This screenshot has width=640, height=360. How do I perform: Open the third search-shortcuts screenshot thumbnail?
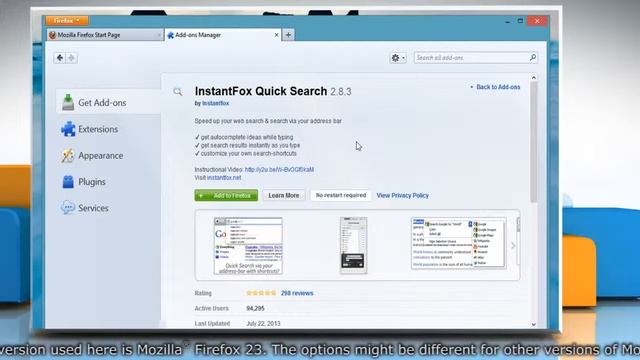tap(458, 243)
